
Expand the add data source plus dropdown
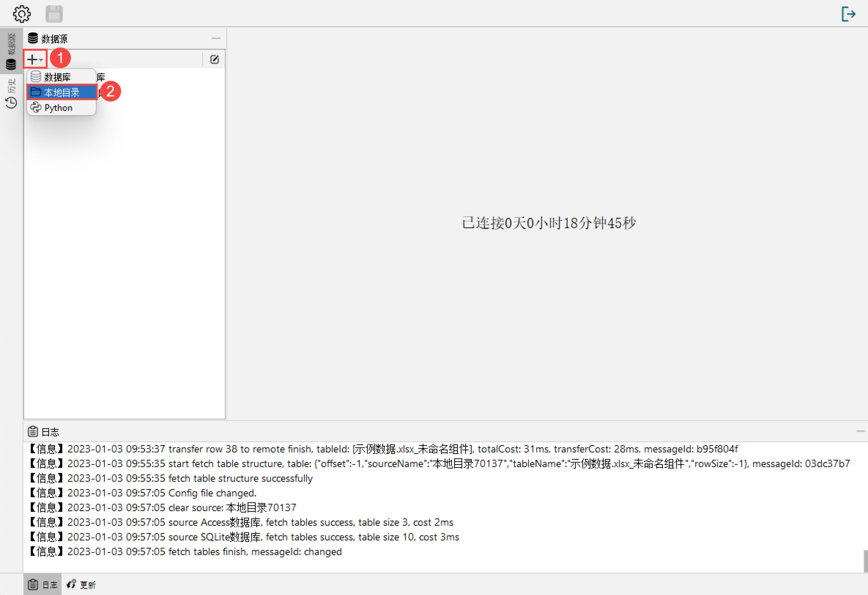[x=35, y=59]
